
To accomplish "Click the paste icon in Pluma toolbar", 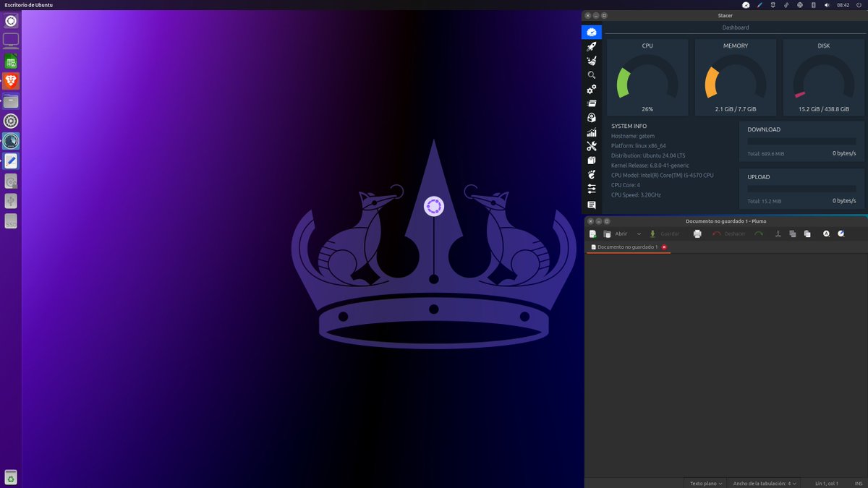I will 807,234.
